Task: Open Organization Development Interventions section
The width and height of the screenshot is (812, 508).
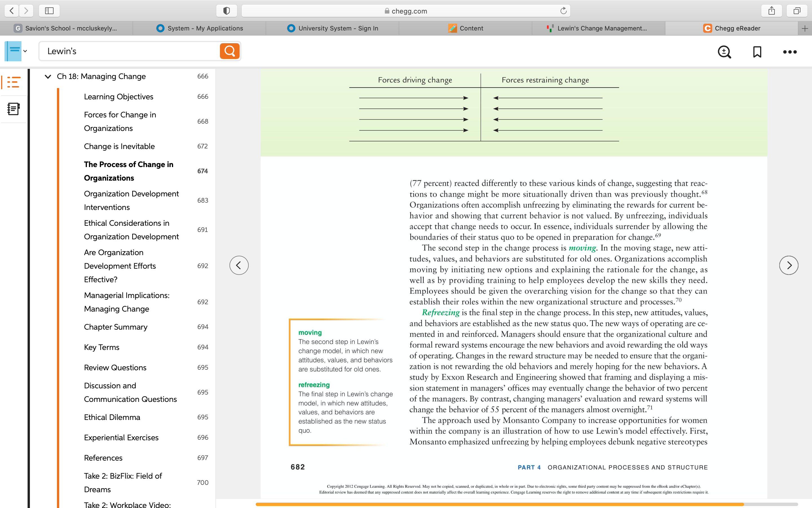Action: pos(131,200)
